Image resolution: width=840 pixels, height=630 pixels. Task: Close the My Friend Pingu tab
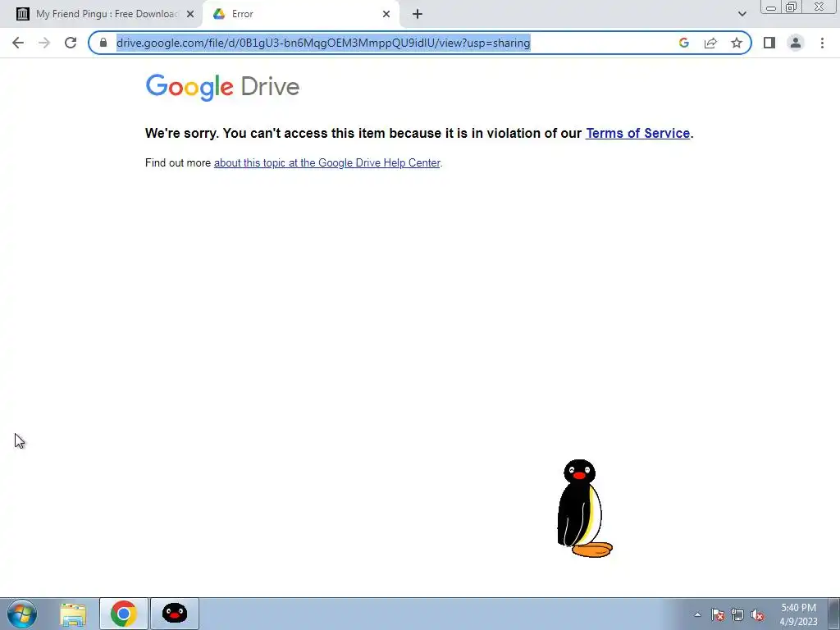pos(190,14)
